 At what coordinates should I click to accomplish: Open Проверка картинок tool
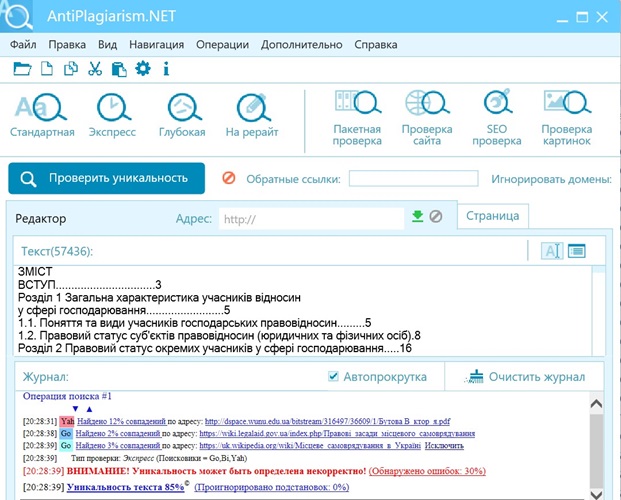567,118
